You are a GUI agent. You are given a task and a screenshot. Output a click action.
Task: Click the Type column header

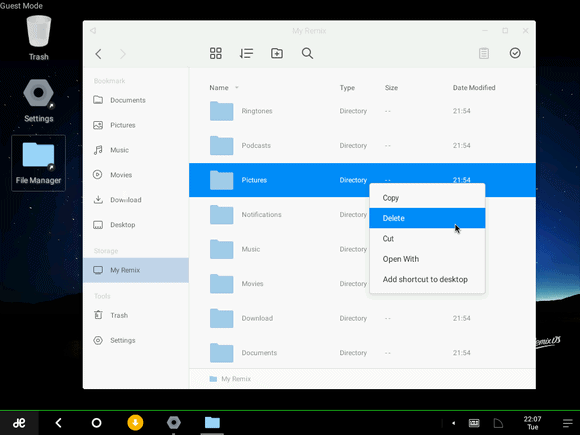coord(347,88)
